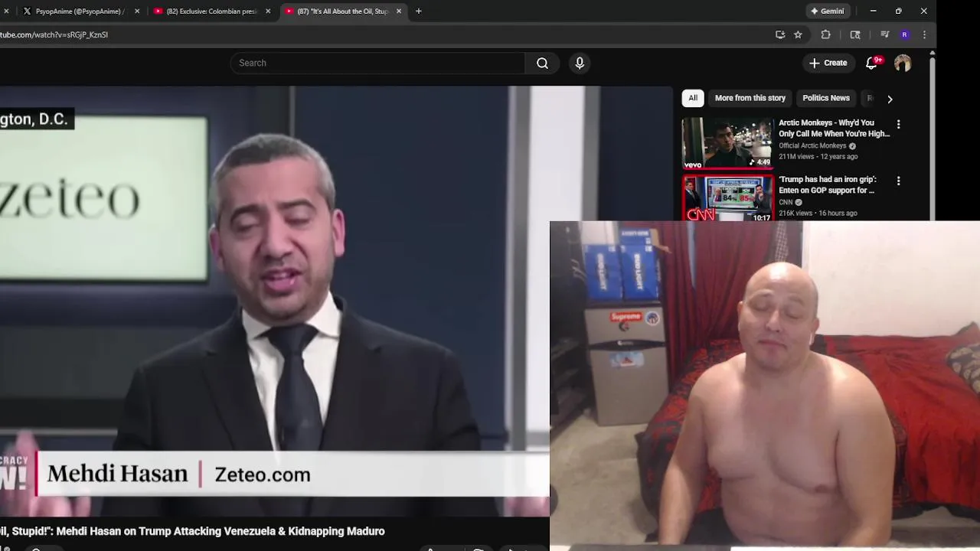This screenshot has width=980, height=551.
Task: Click the Create button
Action: pos(828,63)
